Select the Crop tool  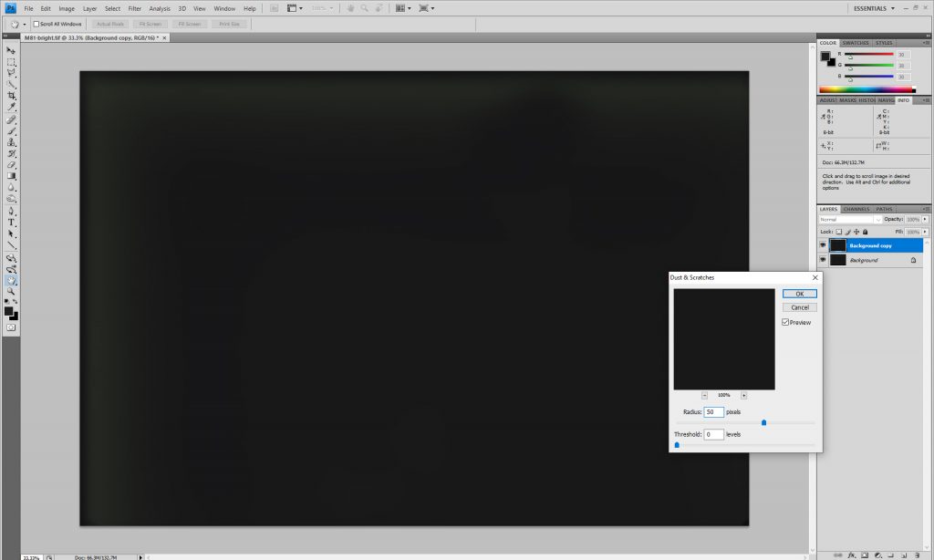click(x=11, y=96)
